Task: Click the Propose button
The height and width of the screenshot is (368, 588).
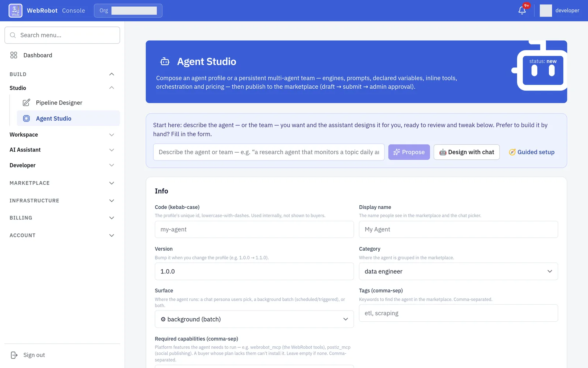Action: tap(409, 152)
